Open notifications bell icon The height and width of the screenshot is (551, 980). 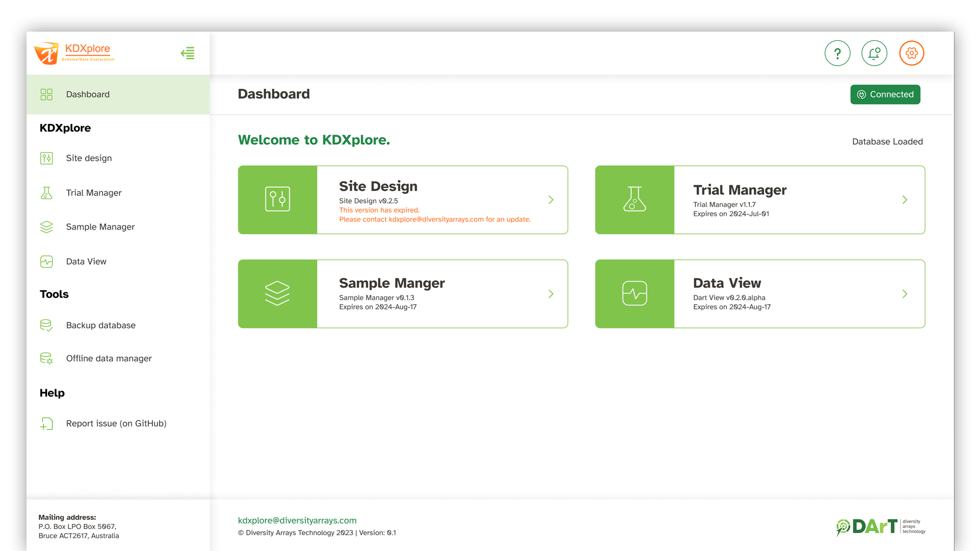coord(874,53)
